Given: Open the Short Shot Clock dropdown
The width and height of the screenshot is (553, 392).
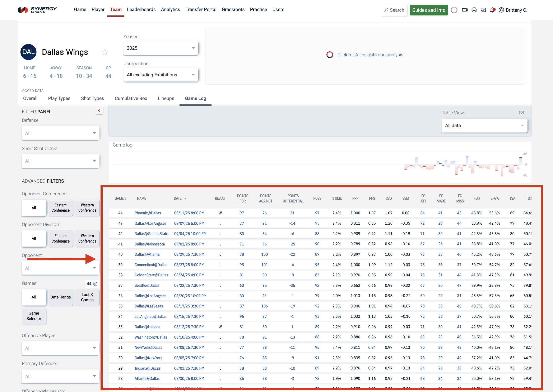Looking at the screenshot, I should (60, 161).
